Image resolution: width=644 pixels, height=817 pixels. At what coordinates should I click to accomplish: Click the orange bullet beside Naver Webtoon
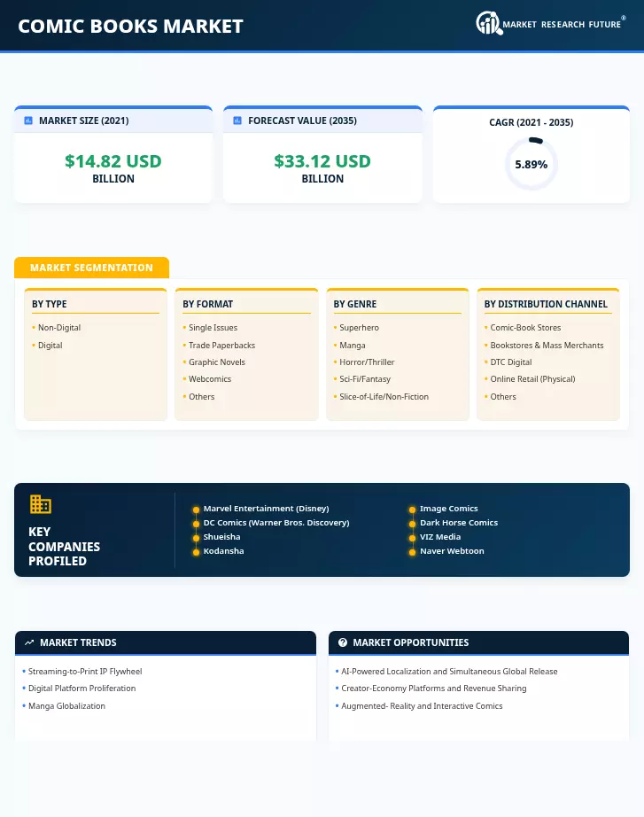412,552
